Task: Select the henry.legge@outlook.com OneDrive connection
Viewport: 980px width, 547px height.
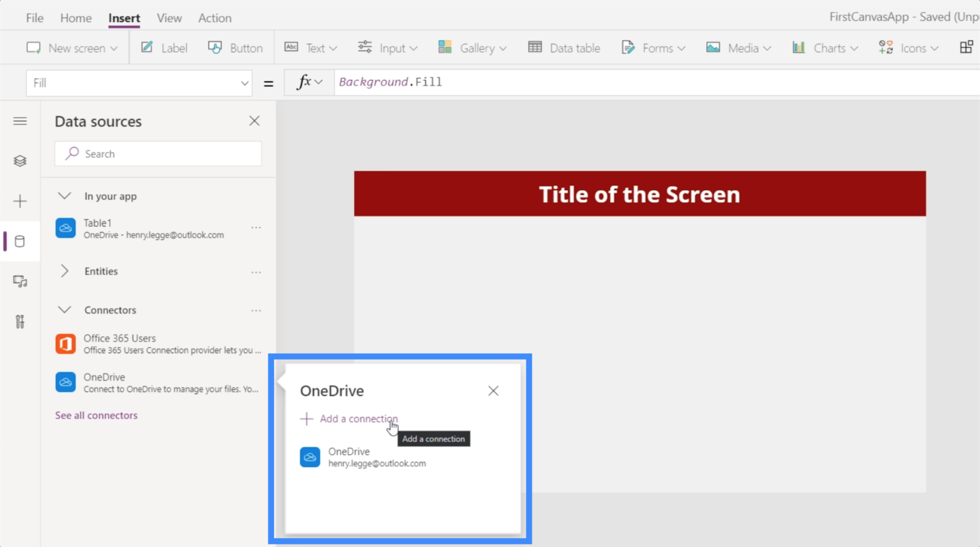Action: coord(363,457)
